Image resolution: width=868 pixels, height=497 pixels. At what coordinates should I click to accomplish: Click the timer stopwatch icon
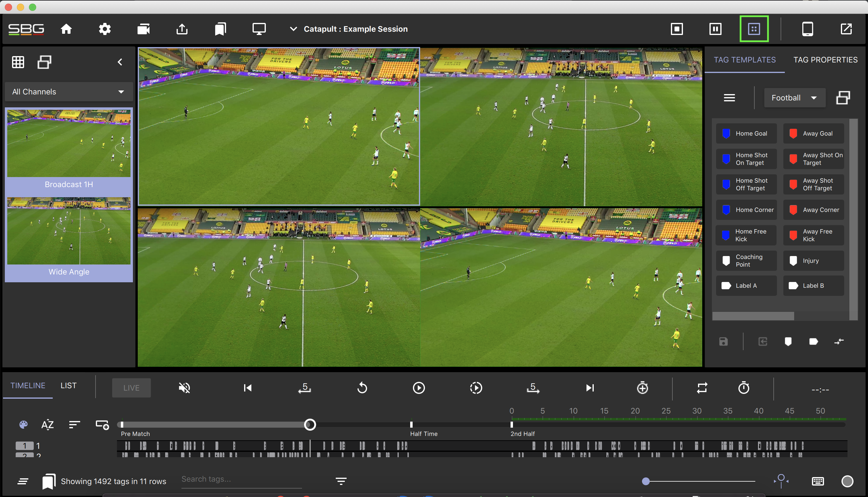(x=744, y=388)
